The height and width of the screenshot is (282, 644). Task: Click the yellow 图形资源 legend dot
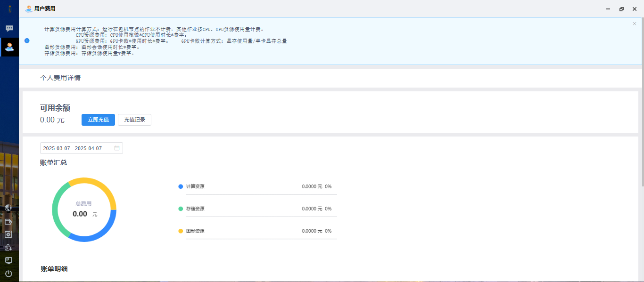point(181,231)
